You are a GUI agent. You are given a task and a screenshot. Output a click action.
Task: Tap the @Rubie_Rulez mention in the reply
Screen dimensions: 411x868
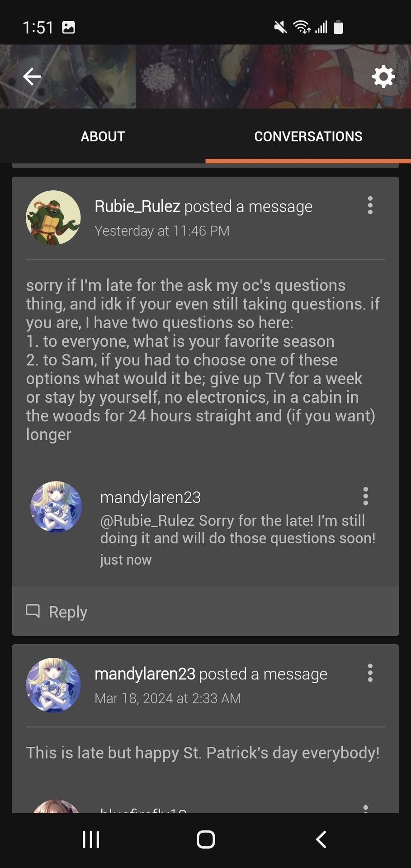pyautogui.click(x=147, y=521)
